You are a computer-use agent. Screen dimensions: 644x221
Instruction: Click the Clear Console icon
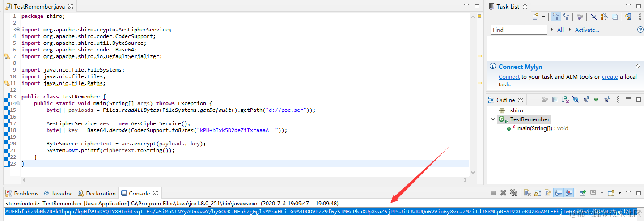[x=527, y=193]
